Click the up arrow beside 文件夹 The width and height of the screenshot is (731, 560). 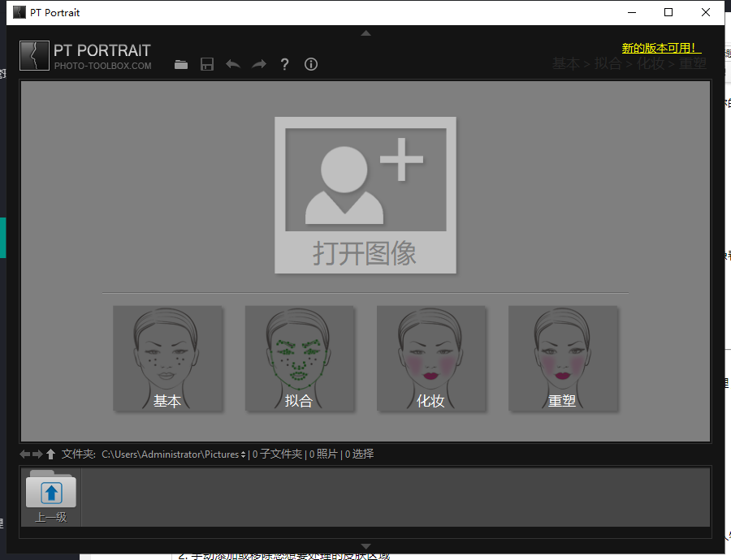[50, 454]
